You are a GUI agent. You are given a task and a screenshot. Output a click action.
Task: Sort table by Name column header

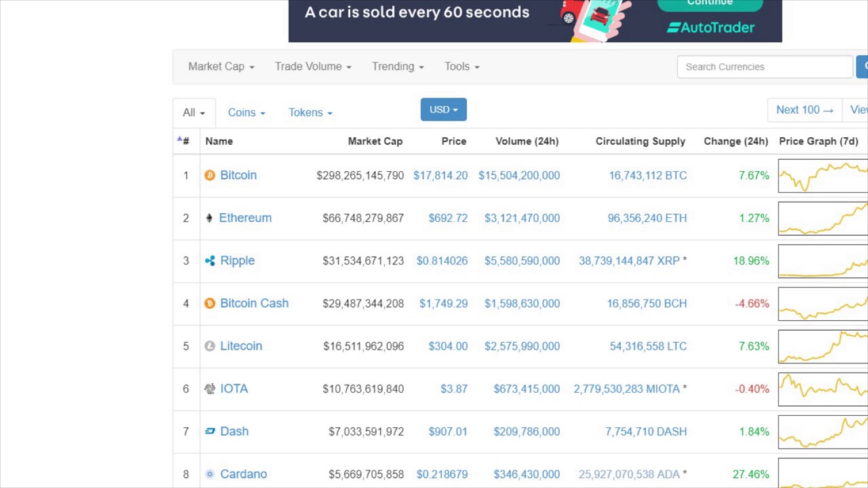pos(219,142)
